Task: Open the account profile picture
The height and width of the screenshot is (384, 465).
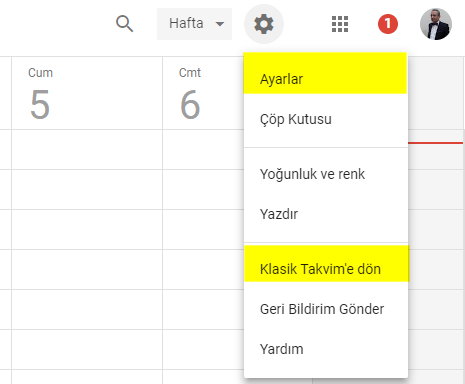Action: tap(436, 24)
